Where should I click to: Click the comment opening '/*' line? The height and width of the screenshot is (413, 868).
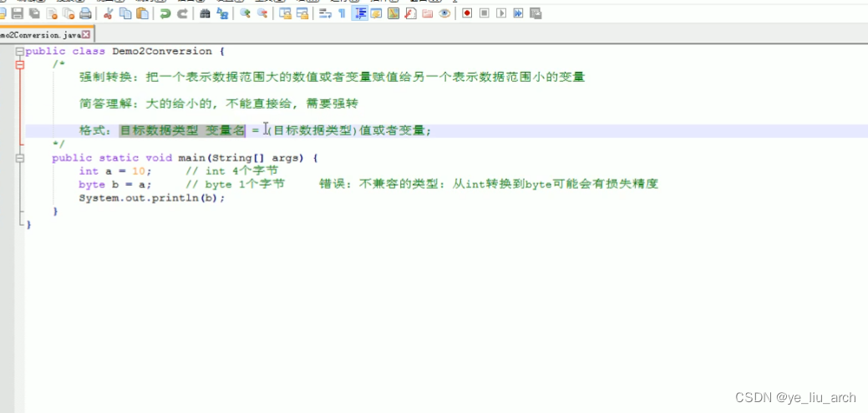pyautogui.click(x=58, y=64)
